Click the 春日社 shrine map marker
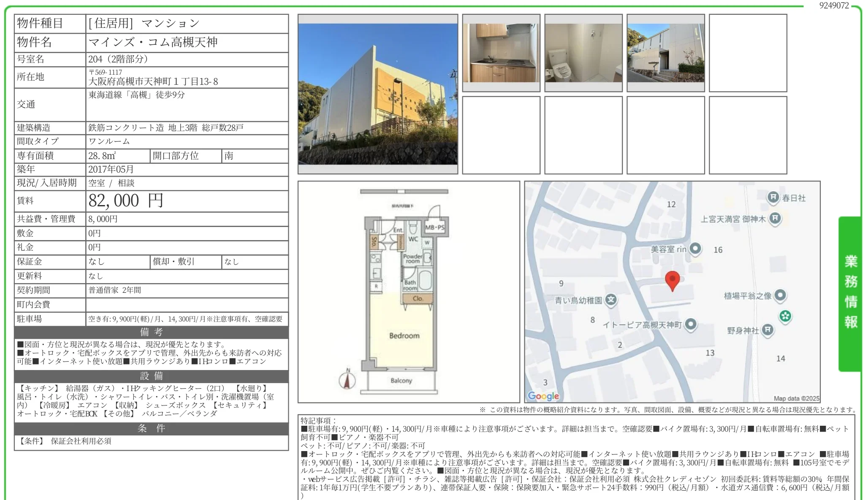 click(x=773, y=197)
